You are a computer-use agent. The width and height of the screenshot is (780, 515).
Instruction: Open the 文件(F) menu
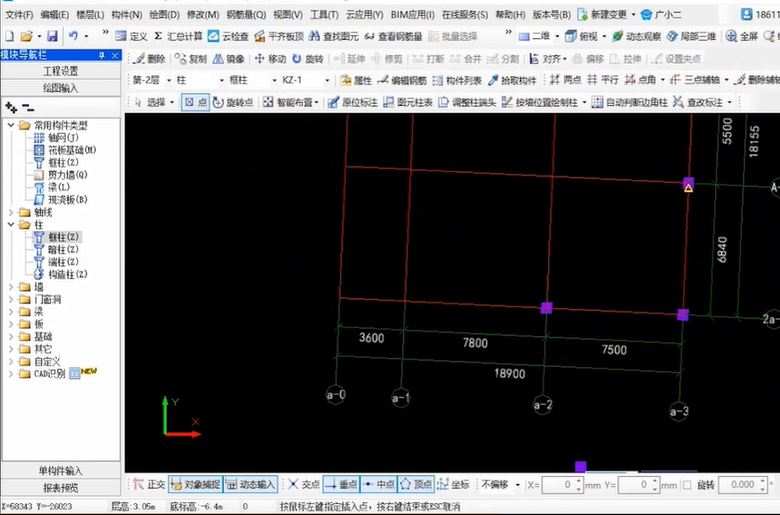(19, 15)
